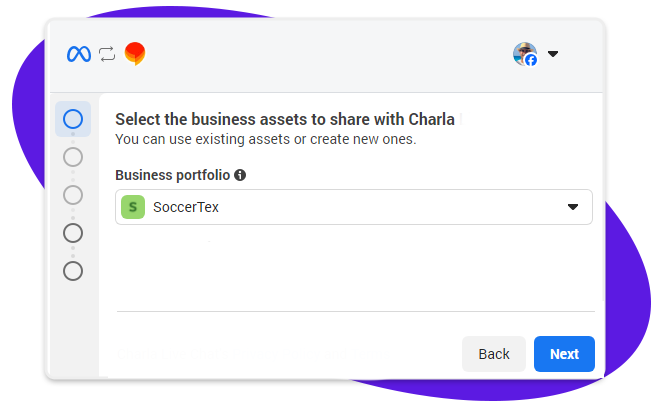Show Business portfolio info tooltip icon
The width and height of the screenshot is (654, 413).
pos(240,175)
